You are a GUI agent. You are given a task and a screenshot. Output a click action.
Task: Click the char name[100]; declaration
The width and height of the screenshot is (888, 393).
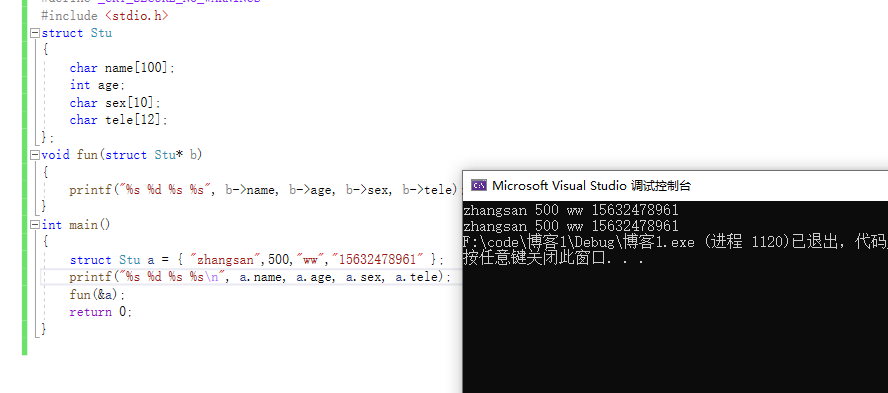pos(123,68)
